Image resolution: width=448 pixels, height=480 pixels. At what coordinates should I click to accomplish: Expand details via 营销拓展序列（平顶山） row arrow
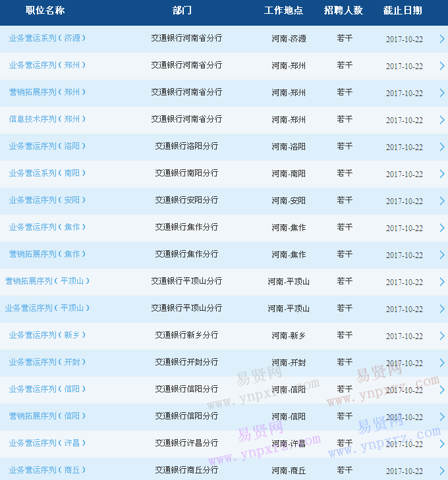click(x=442, y=282)
